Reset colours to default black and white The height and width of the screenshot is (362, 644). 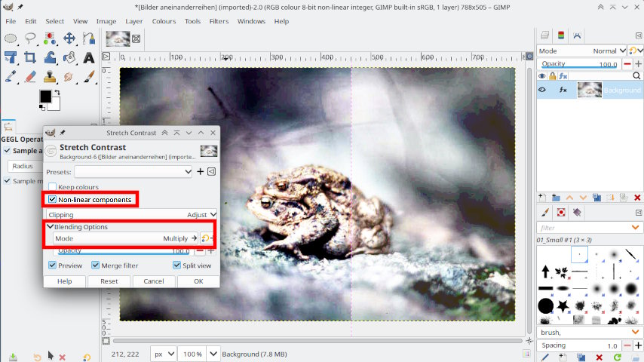click(42, 108)
